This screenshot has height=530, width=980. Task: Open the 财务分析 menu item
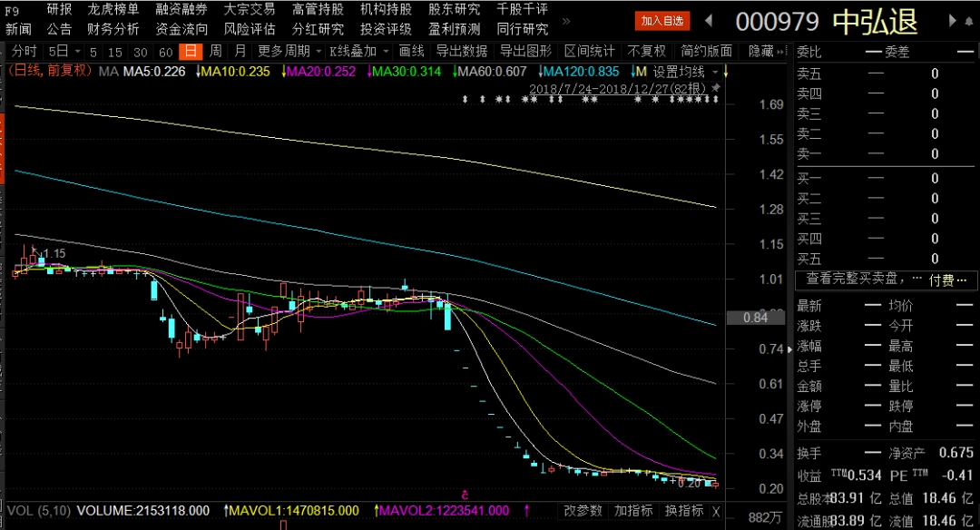tap(113, 29)
